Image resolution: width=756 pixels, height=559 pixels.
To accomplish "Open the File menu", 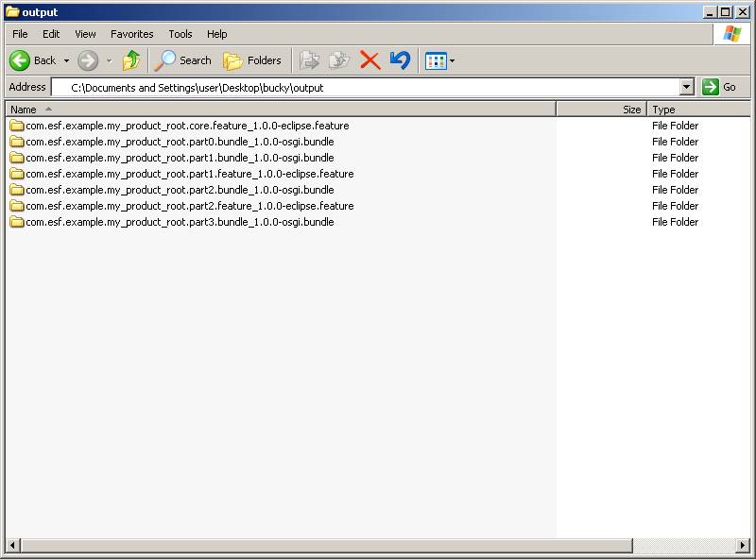I will click(20, 34).
